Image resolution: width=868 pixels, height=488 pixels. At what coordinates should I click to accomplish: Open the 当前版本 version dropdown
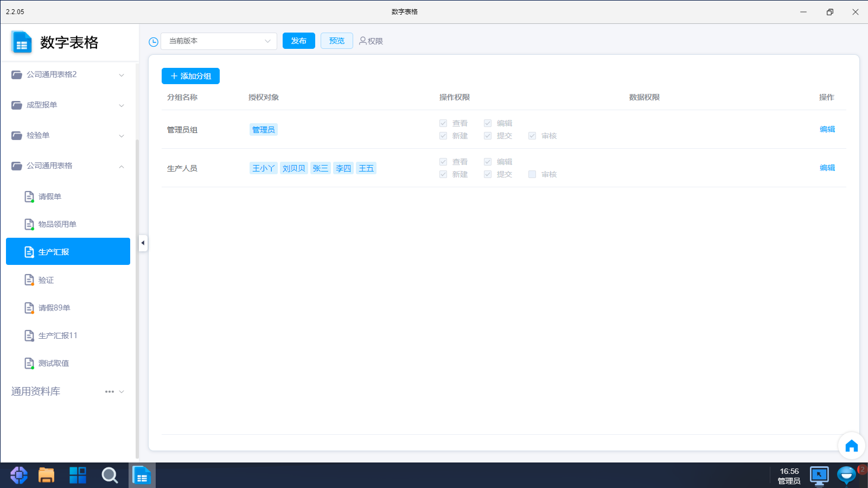tap(219, 41)
